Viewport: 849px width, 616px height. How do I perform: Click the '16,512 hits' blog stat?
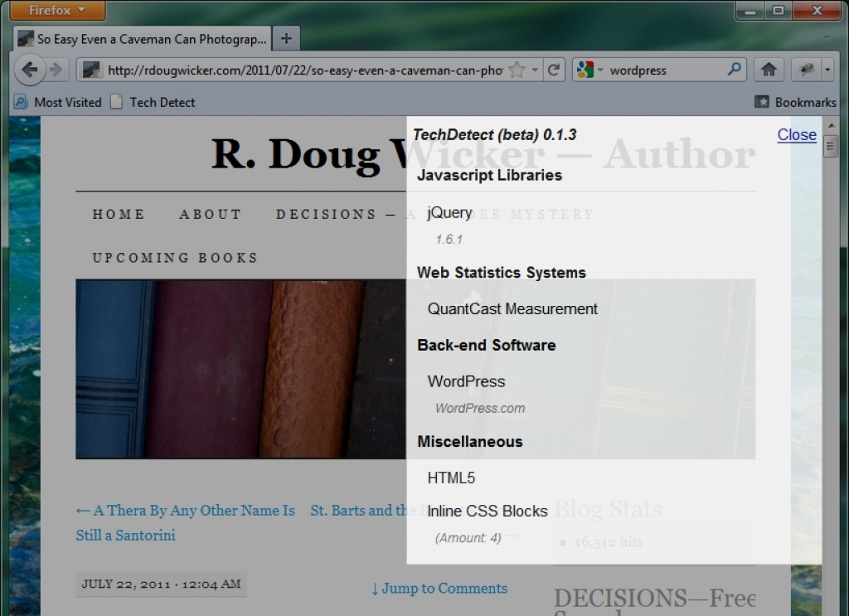608,542
